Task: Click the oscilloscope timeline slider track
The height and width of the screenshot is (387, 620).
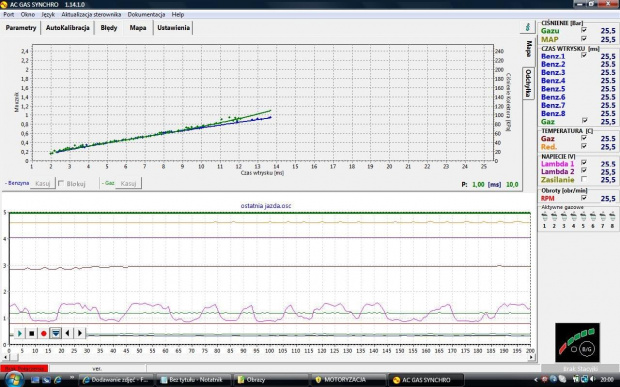Action: (x=308, y=335)
